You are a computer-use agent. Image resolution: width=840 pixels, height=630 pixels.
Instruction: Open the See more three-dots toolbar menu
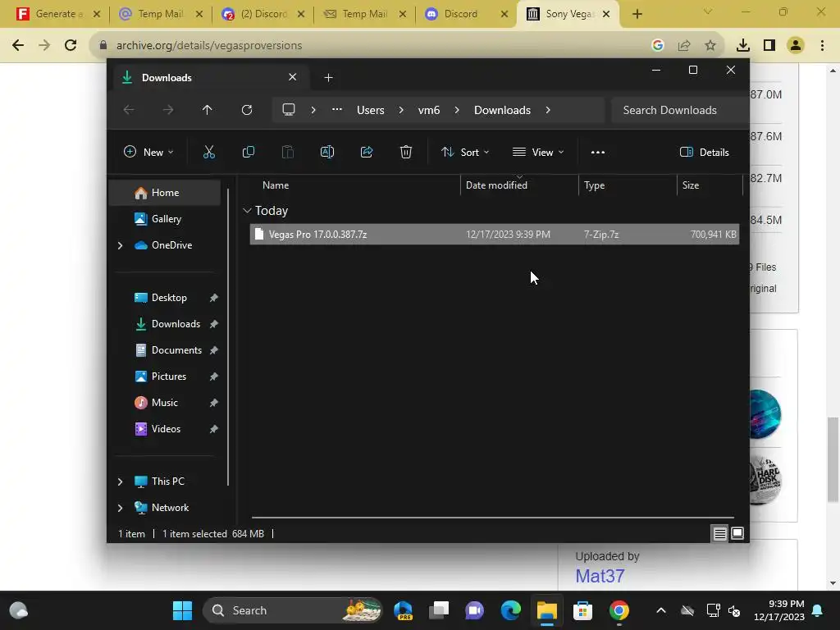[598, 152]
